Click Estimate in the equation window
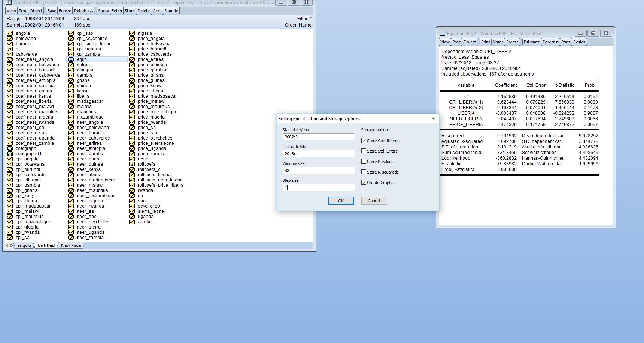Screen dimensions: 644x343 (x=532, y=42)
